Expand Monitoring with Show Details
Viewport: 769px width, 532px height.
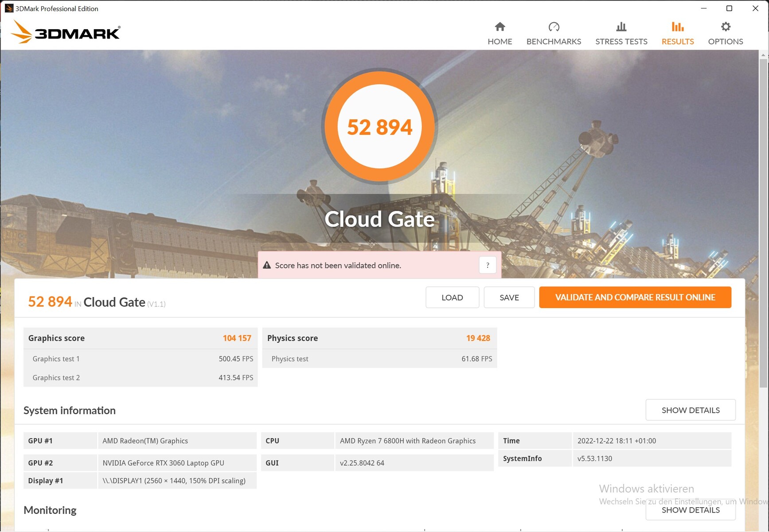tap(690, 510)
